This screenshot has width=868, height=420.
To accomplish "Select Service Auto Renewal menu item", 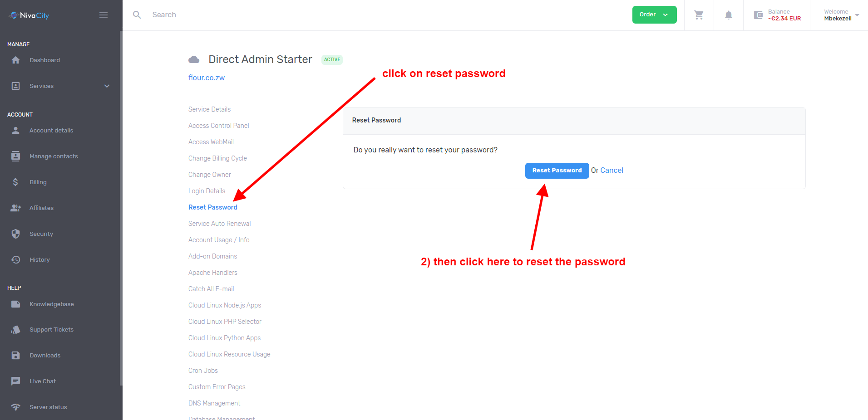I will pyautogui.click(x=219, y=224).
